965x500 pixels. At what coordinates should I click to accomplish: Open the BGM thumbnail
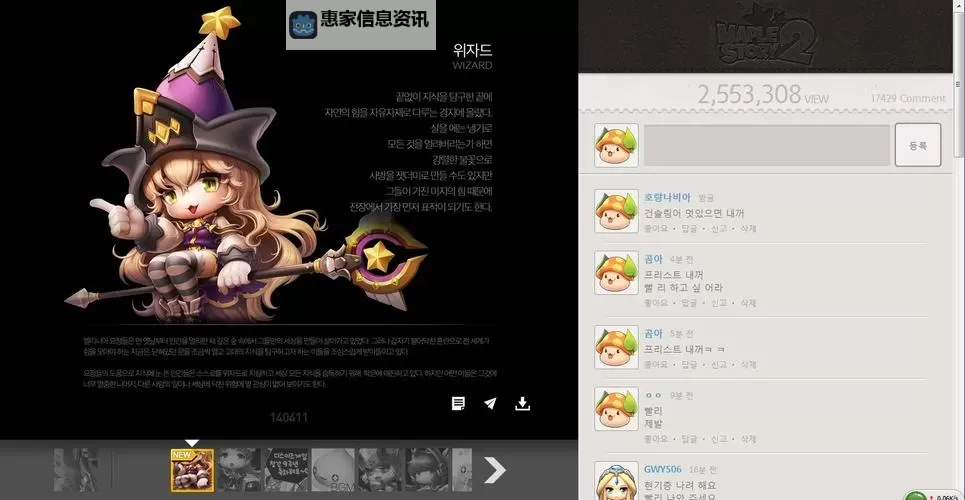click(x=333, y=470)
